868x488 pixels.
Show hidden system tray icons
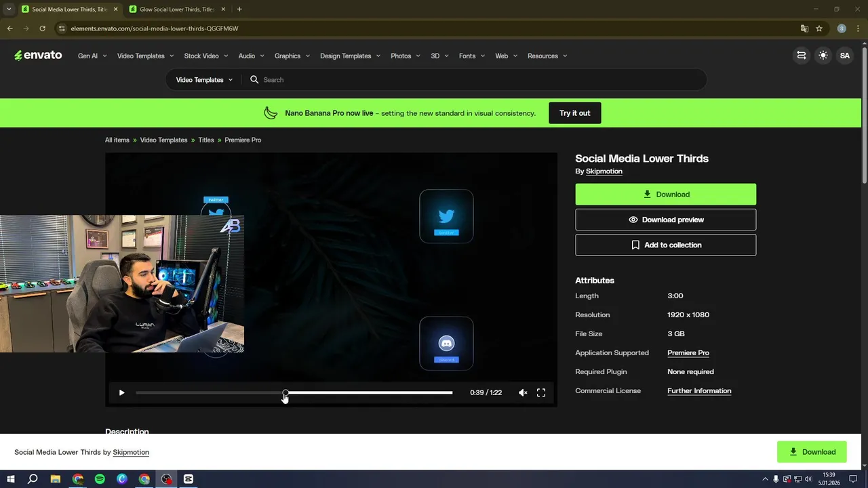click(x=766, y=479)
